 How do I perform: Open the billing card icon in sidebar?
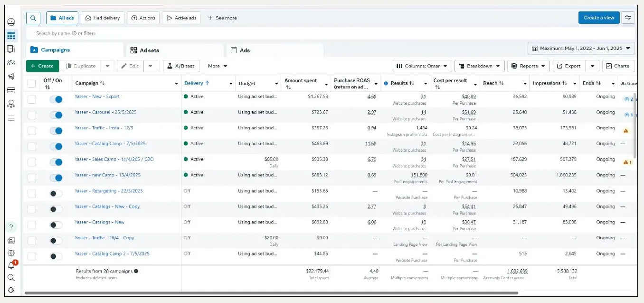point(11,90)
